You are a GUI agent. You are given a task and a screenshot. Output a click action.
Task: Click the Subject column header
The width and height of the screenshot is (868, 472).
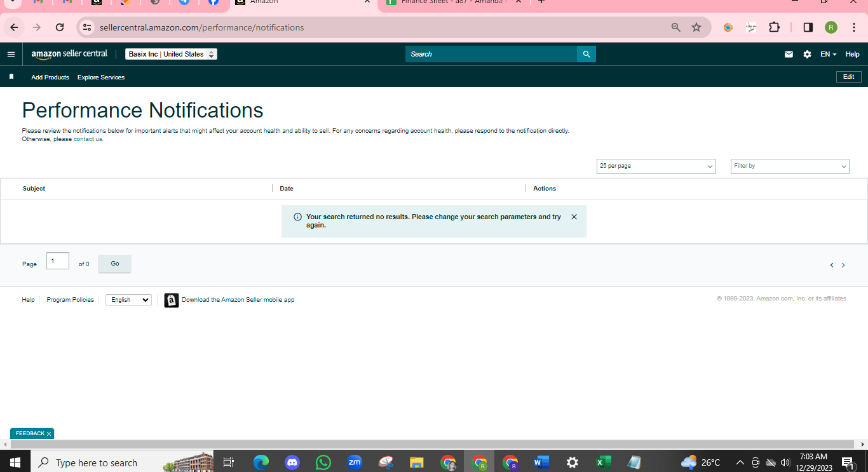coord(34,189)
